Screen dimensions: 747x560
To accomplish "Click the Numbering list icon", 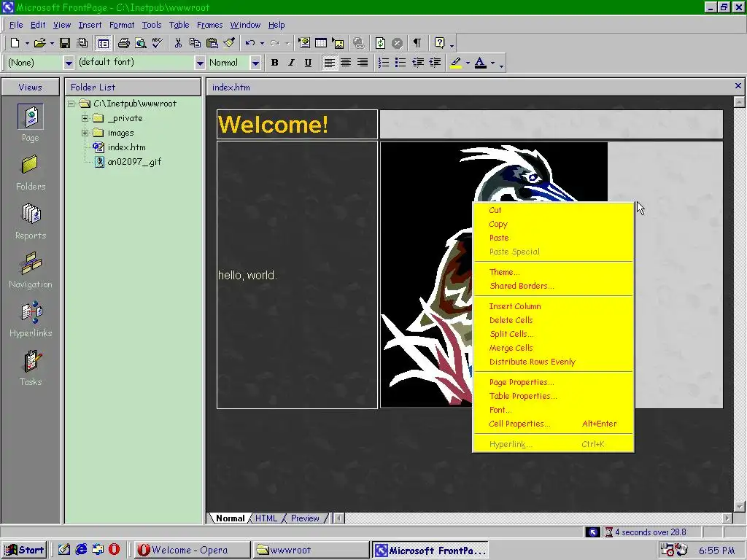I will coord(384,63).
